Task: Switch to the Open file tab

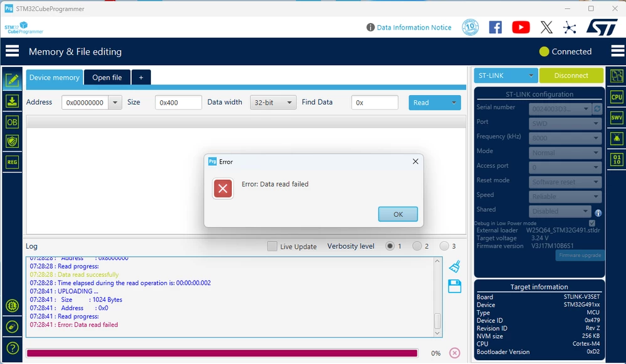Action: pyautogui.click(x=107, y=78)
